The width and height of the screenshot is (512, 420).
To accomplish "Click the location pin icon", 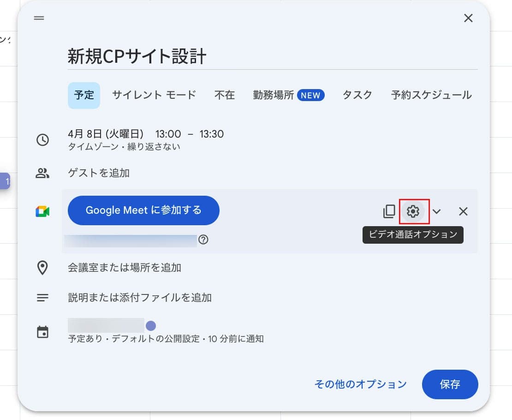I will pyautogui.click(x=42, y=268).
